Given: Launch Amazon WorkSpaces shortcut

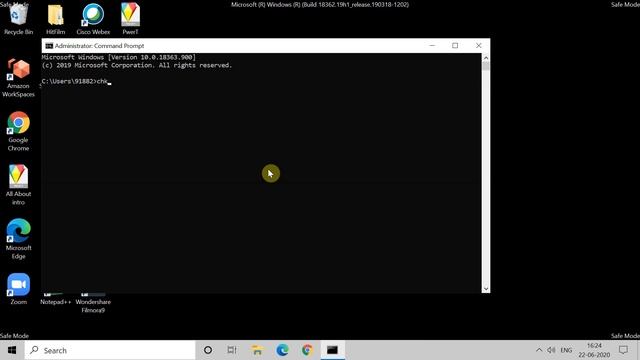Looking at the screenshot, I should [18, 78].
